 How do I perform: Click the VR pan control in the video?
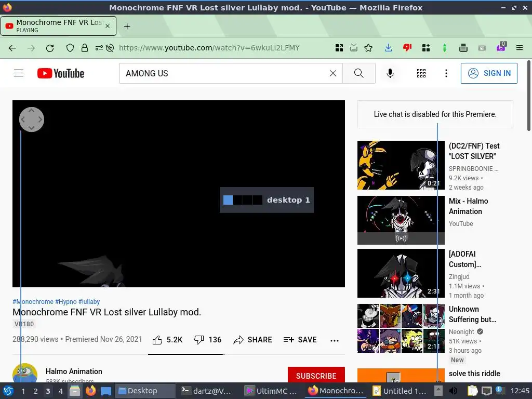coord(32,119)
